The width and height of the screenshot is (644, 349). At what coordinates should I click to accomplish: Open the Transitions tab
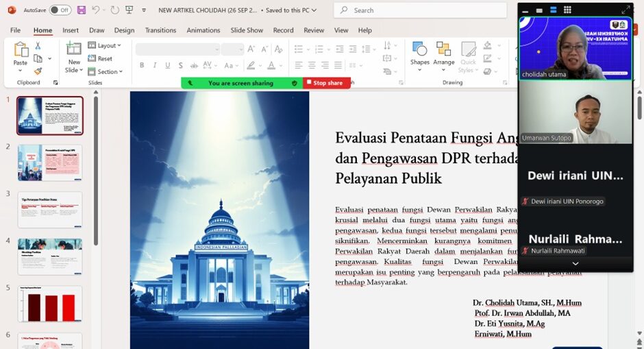[x=160, y=30]
